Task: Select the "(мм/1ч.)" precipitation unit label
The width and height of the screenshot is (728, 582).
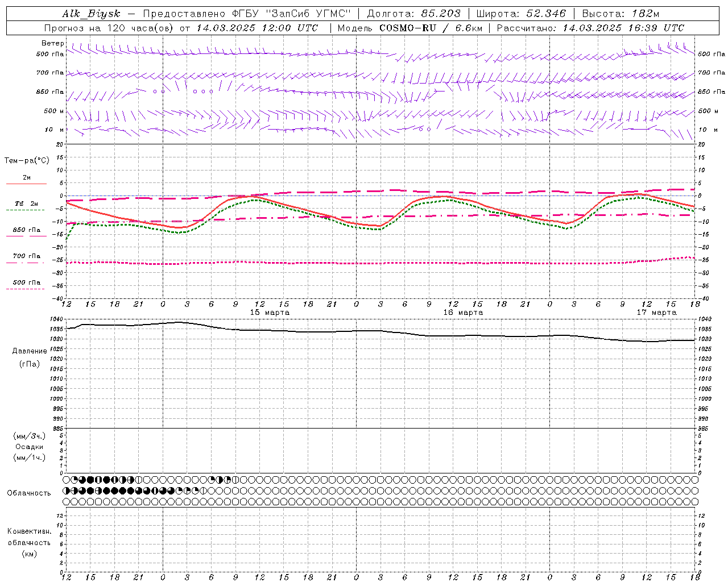Action: click(30, 458)
